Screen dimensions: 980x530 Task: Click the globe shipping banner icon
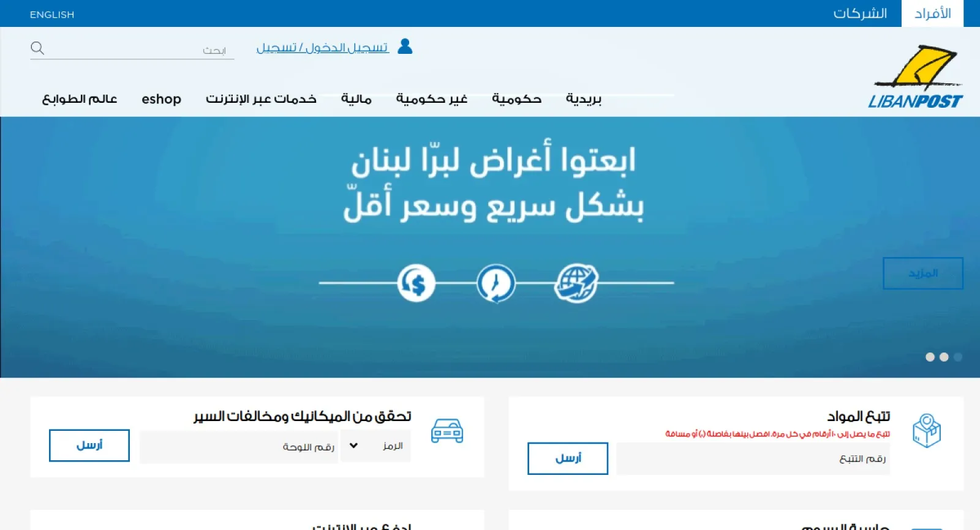(576, 283)
